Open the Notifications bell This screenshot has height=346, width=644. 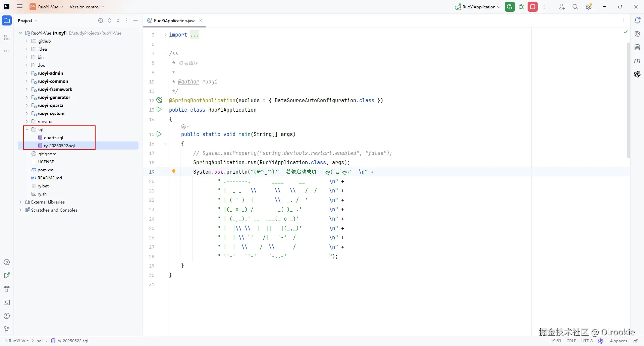point(637,20)
